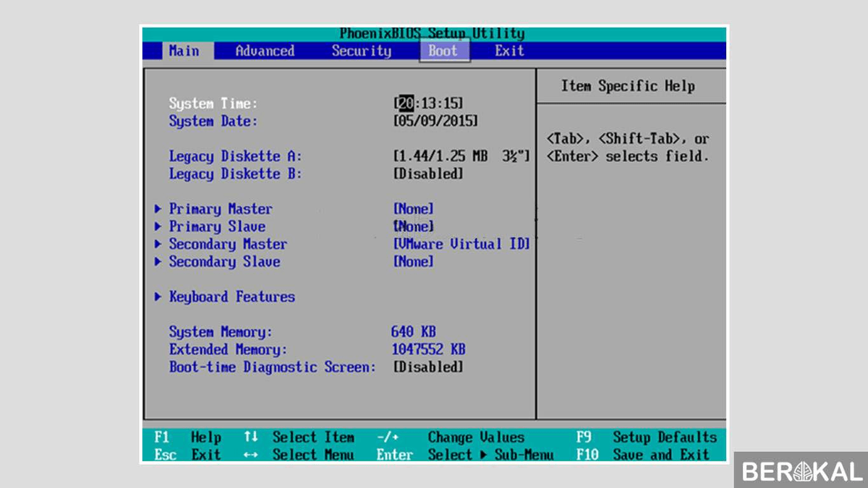Select the Keyboard Features sub-menu triangle
868x488 pixels.
[158, 296]
